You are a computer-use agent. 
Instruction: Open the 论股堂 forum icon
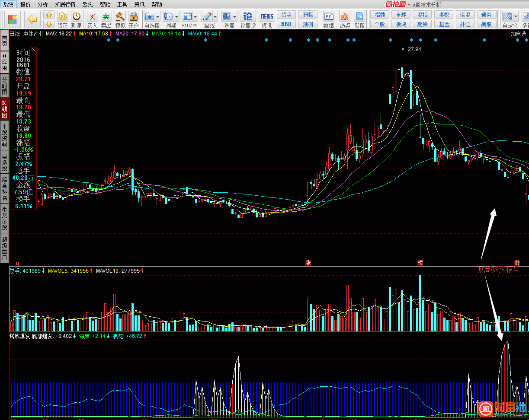point(248,16)
